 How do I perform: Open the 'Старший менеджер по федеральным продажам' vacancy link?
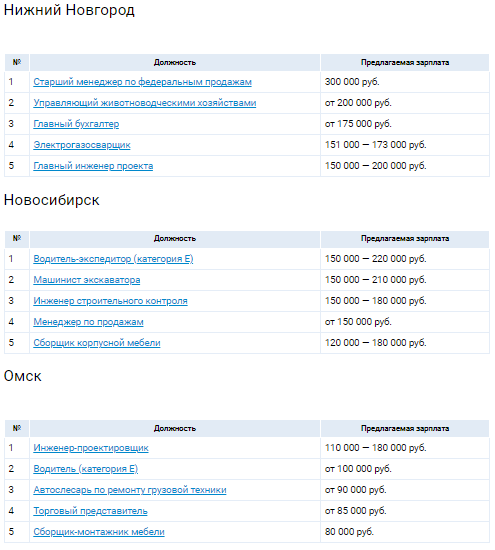[x=142, y=82]
